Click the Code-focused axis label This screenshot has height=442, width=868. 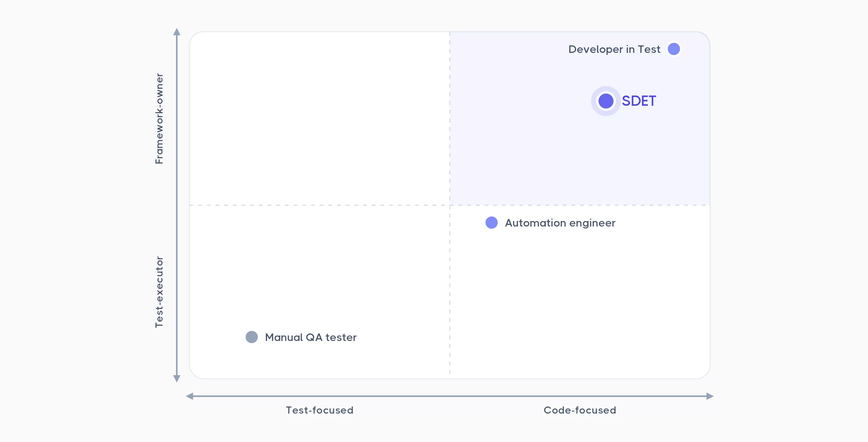580,410
